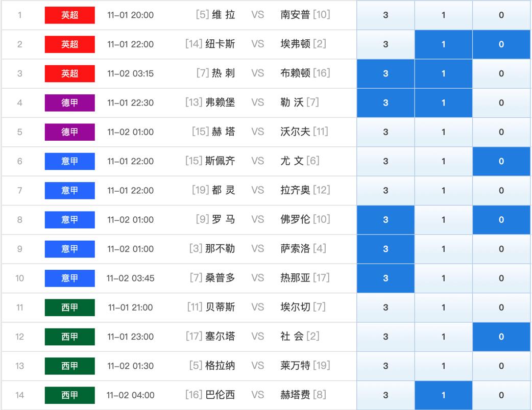This screenshot has width=532, height=410.
Task: Click the 英超 badge in row 1
Action: pos(70,15)
